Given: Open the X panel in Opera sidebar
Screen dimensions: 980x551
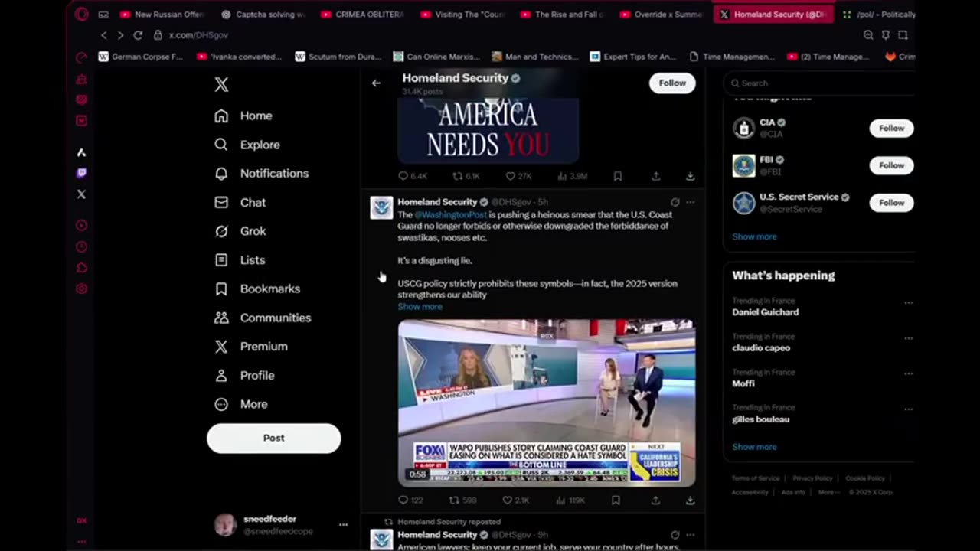Looking at the screenshot, I should pyautogui.click(x=81, y=194).
